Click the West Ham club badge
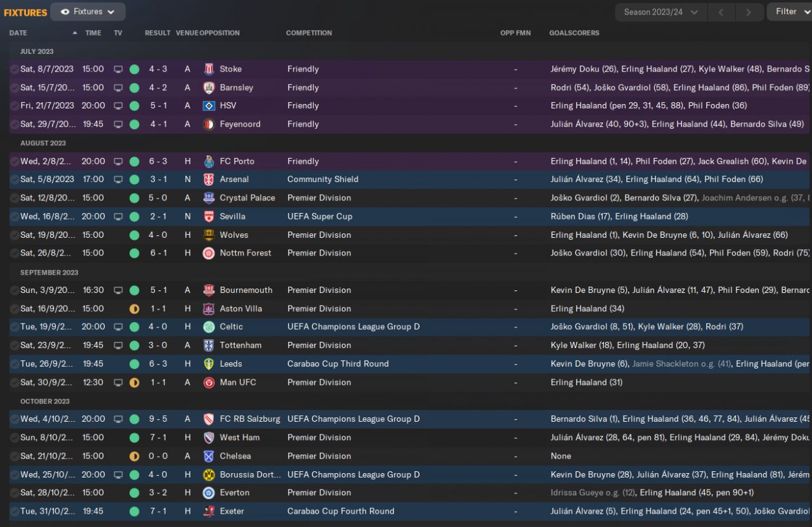This screenshot has width=812, height=527. (209, 438)
